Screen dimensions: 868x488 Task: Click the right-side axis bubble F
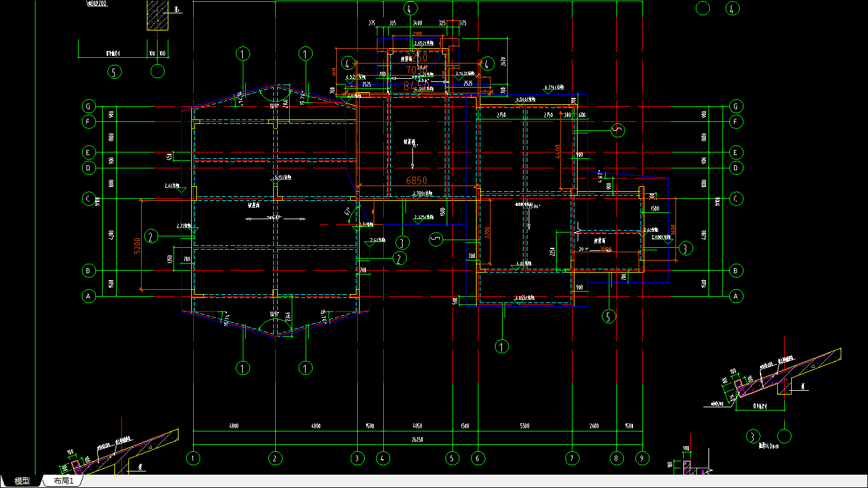pyautogui.click(x=736, y=121)
